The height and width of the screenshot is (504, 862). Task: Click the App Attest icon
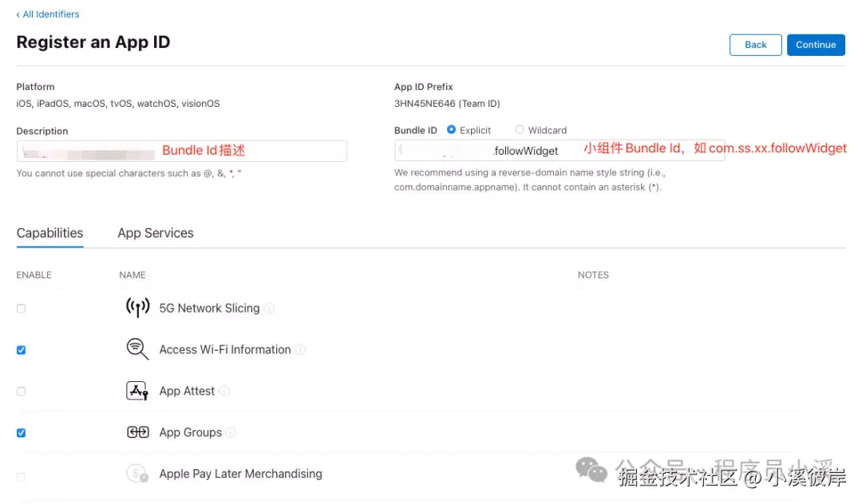click(137, 391)
